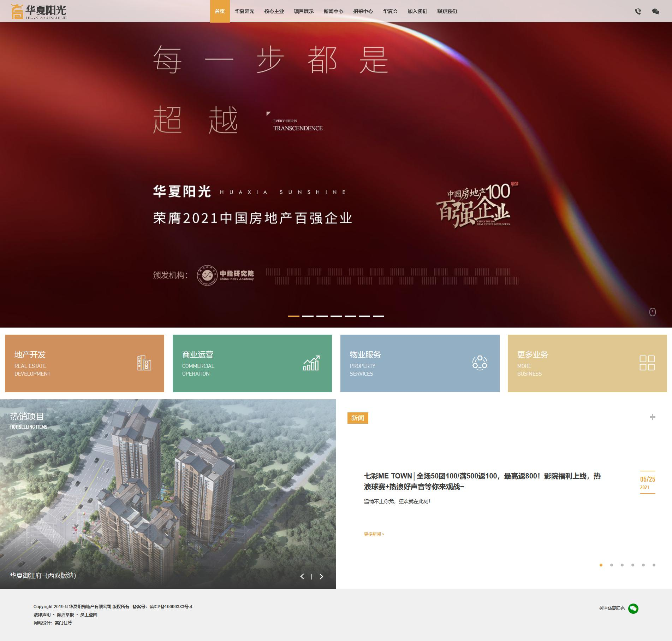672x641 pixels.
Task: Open the WeChat icon in the header
Action: (x=655, y=11)
